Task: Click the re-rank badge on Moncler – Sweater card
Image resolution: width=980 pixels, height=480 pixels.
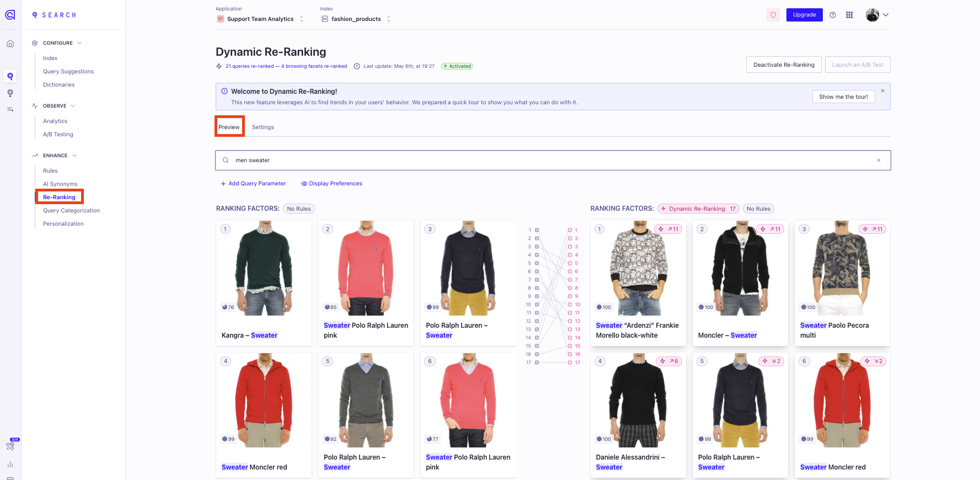Action: pos(770,229)
